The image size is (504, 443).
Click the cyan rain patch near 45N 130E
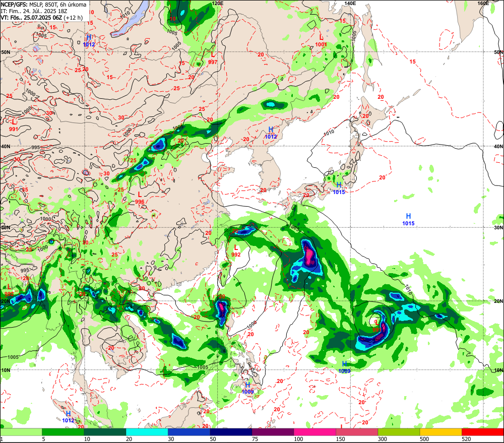tap(271, 104)
